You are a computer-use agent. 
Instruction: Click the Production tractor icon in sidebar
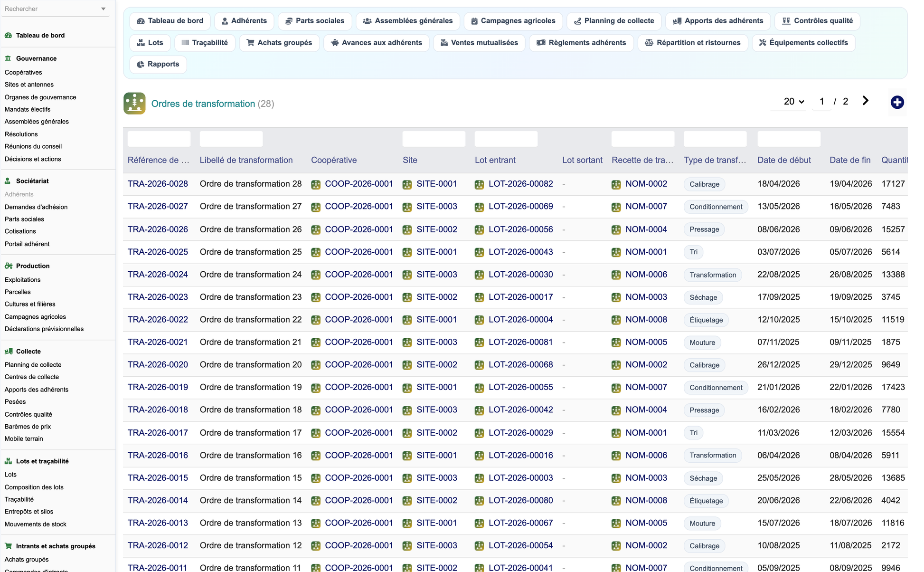coord(8,266)
